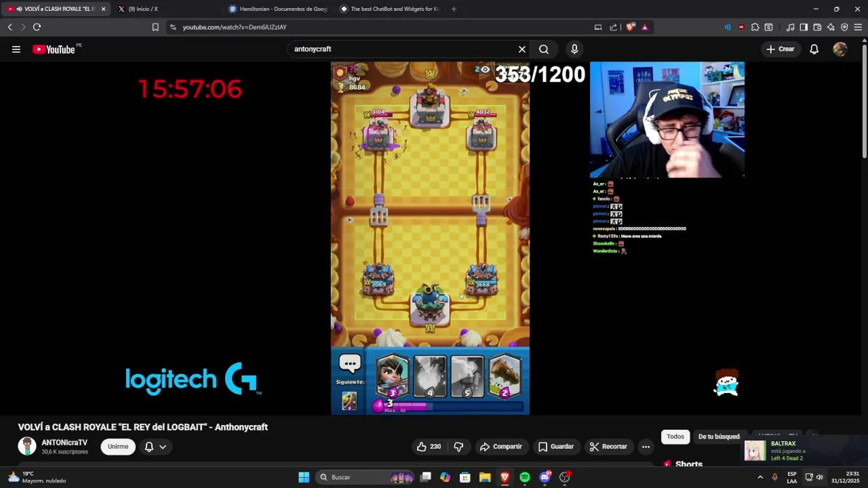This screenshot has height=488, width=868.
Task: Switch to best ChatBot and Widgets tab
Action: 390,9
